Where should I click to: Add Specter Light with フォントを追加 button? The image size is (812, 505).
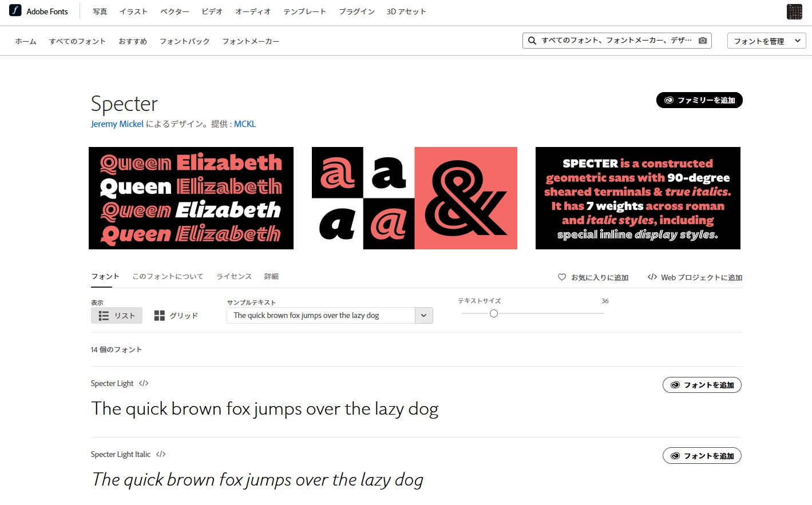click(702, 385)
